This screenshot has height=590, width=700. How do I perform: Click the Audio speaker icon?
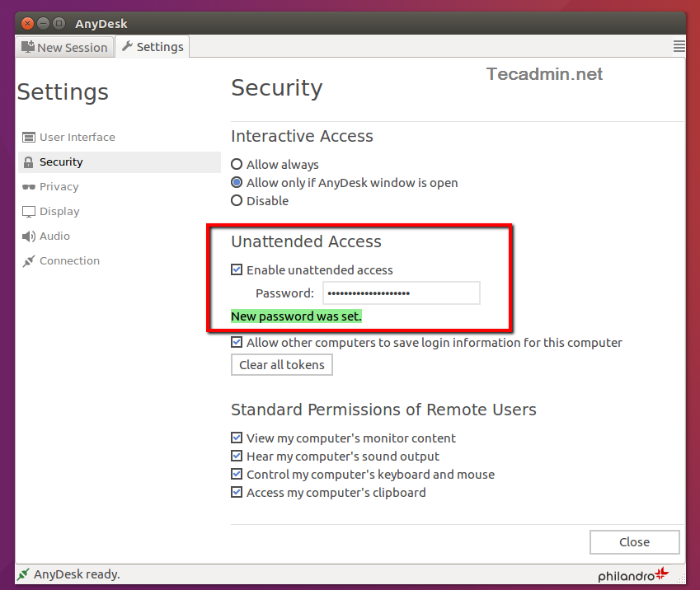29,236
